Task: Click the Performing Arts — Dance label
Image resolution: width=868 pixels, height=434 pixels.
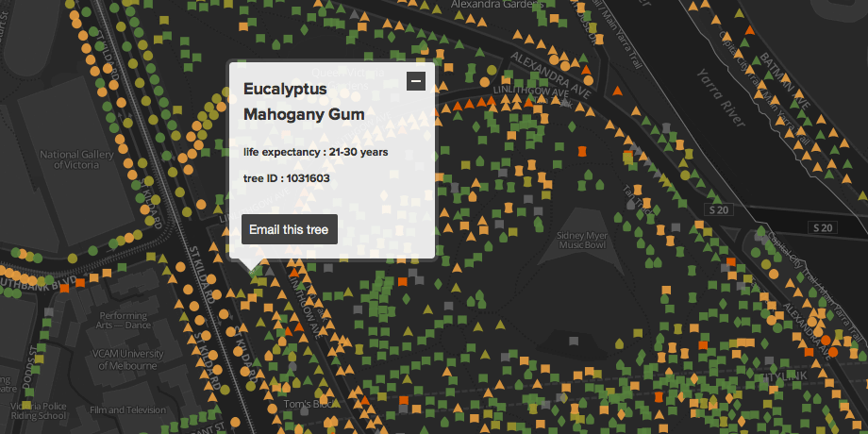Action: [122, 320]
